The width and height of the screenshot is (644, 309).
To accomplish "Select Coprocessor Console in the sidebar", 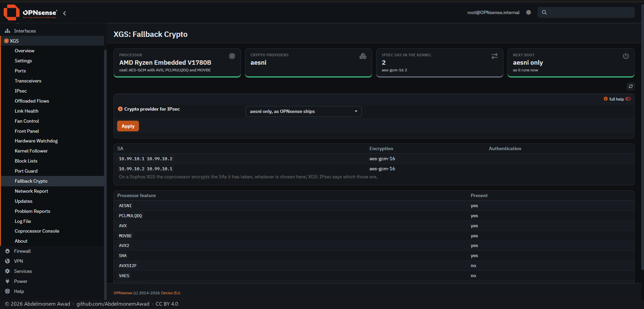I will (37, 231).
